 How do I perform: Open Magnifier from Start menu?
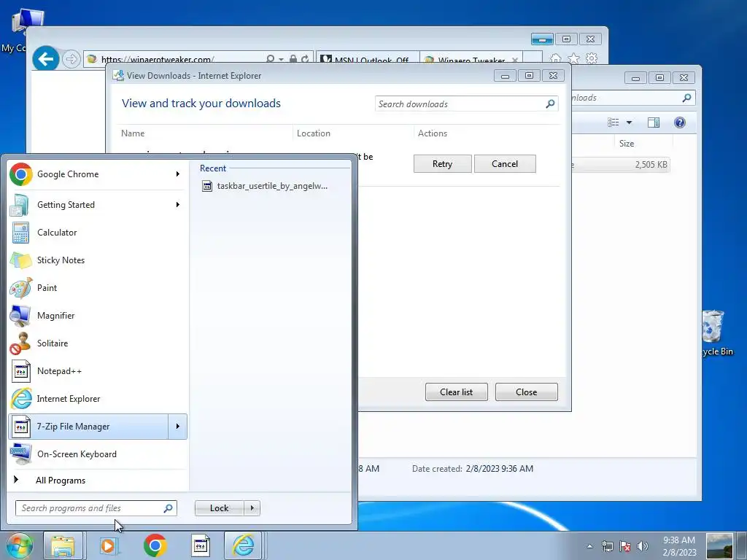point(97,315)
